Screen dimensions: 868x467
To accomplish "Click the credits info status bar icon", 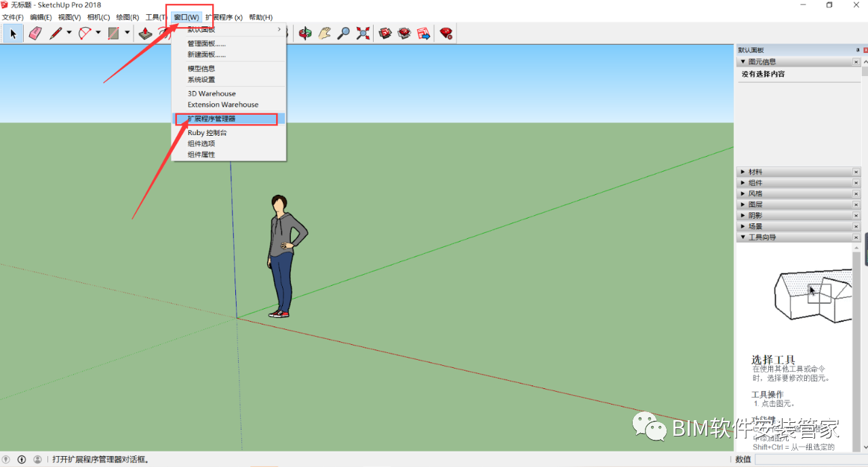I will point(22,460).
